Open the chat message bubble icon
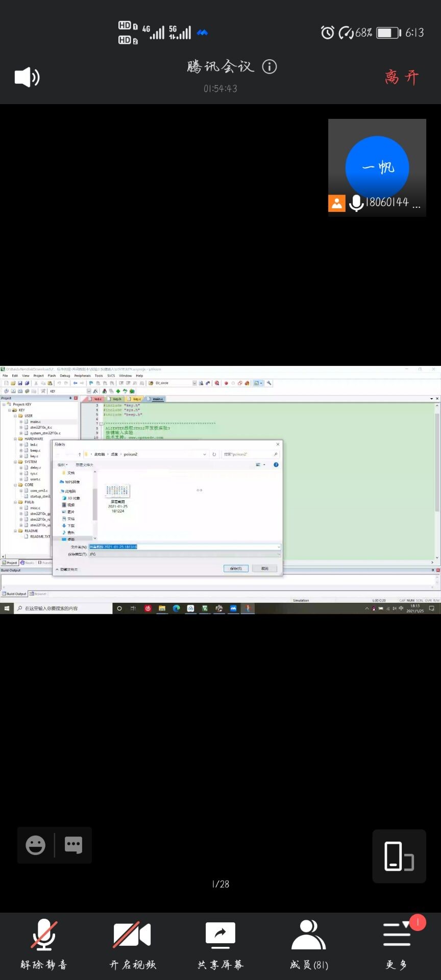This screenshot has width=441, height=980. click(73, 845)
